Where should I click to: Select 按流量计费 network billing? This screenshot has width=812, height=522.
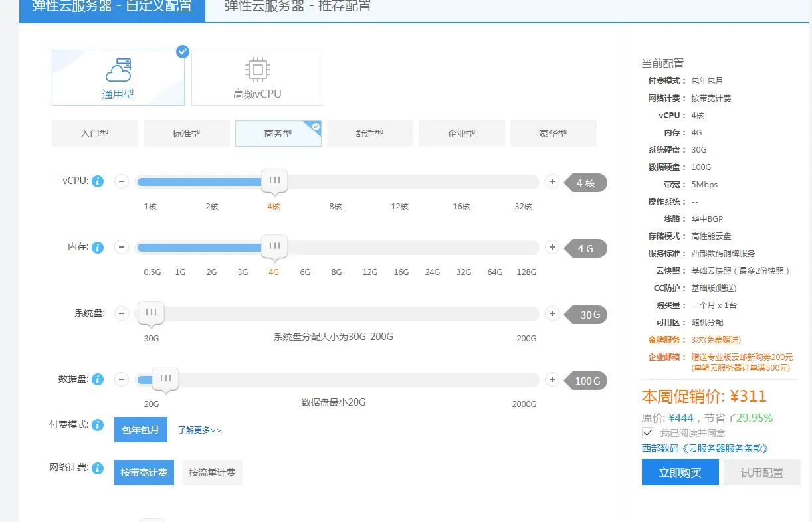(x=213, y=472)
